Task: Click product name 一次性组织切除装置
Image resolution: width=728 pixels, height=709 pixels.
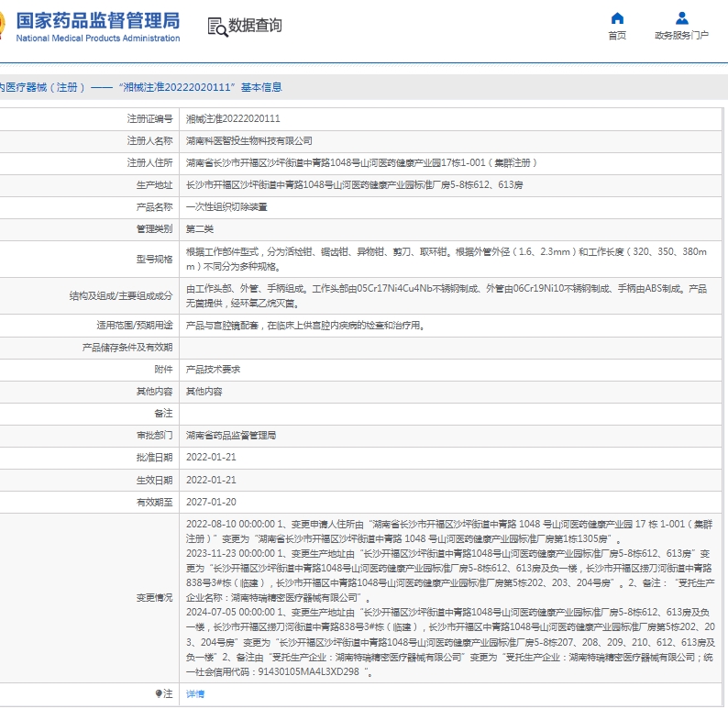Action: pos(226,207)
